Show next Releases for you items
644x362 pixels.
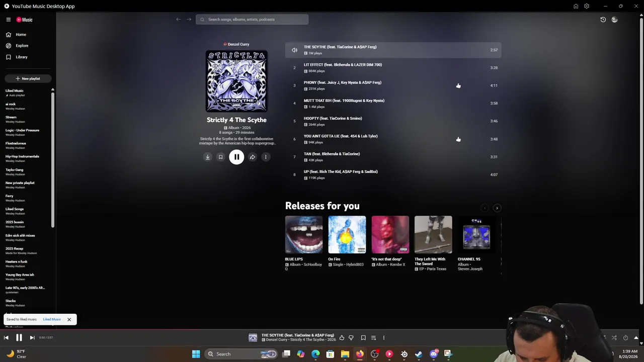pyautogui.click(x=497, y=208)
